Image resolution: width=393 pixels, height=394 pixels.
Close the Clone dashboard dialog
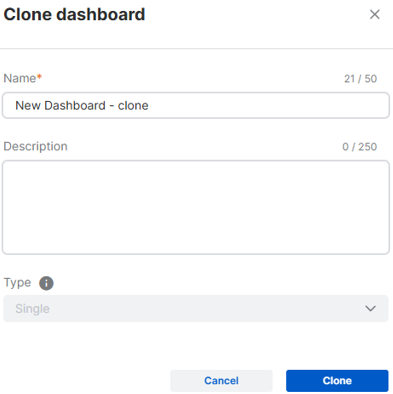[375, 14]
